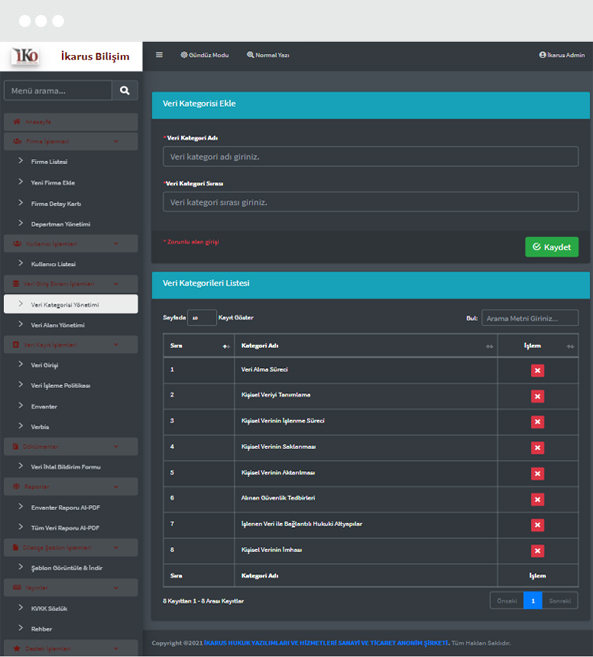Sort table by İşlem column header
Screen dimensions: 593x657
coord(538,346)
